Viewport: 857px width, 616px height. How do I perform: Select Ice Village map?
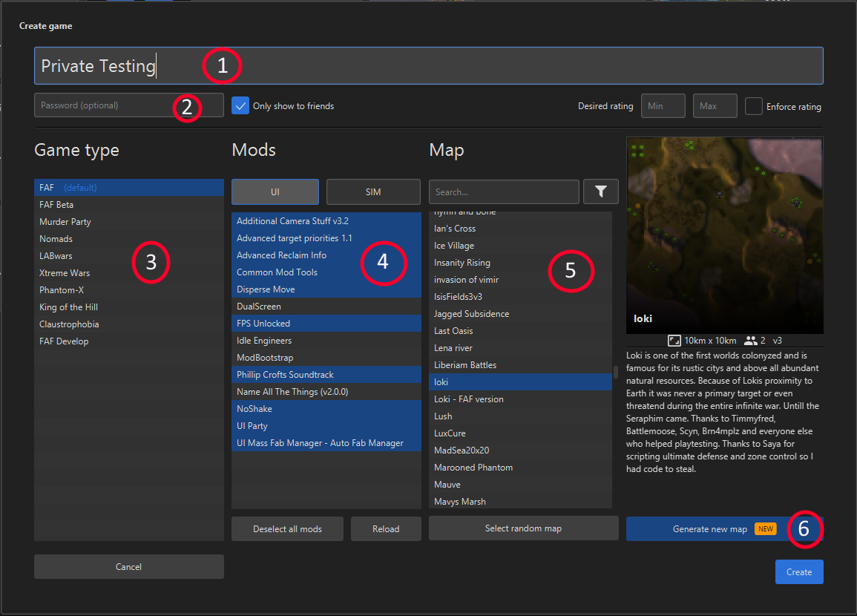point(520,246)
